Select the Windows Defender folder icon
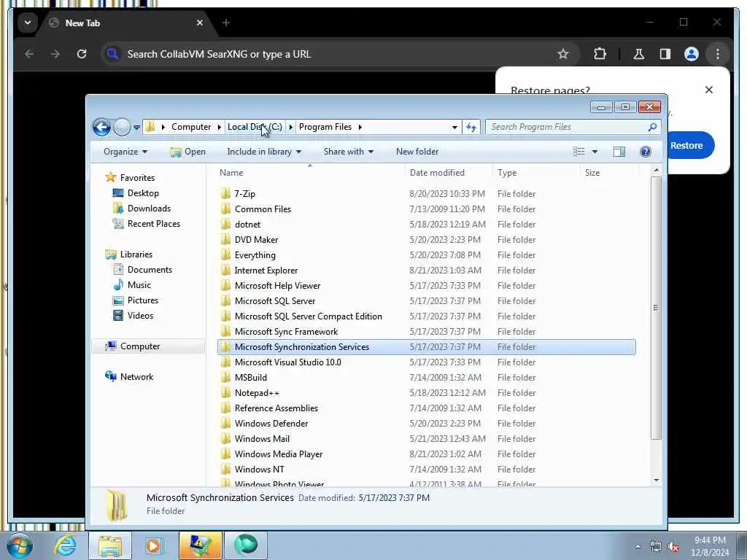 226,424
